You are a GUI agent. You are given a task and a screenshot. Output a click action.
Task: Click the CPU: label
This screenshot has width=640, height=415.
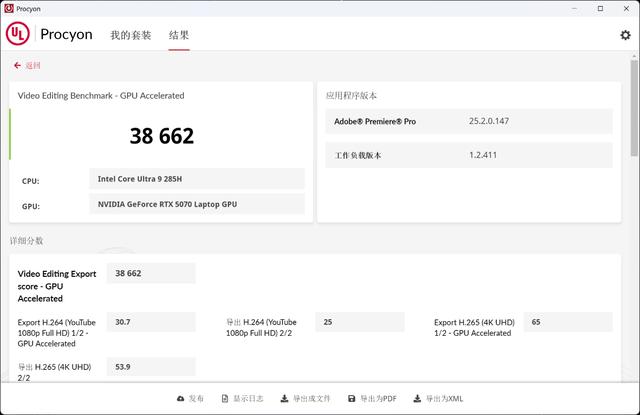(31, 181)
